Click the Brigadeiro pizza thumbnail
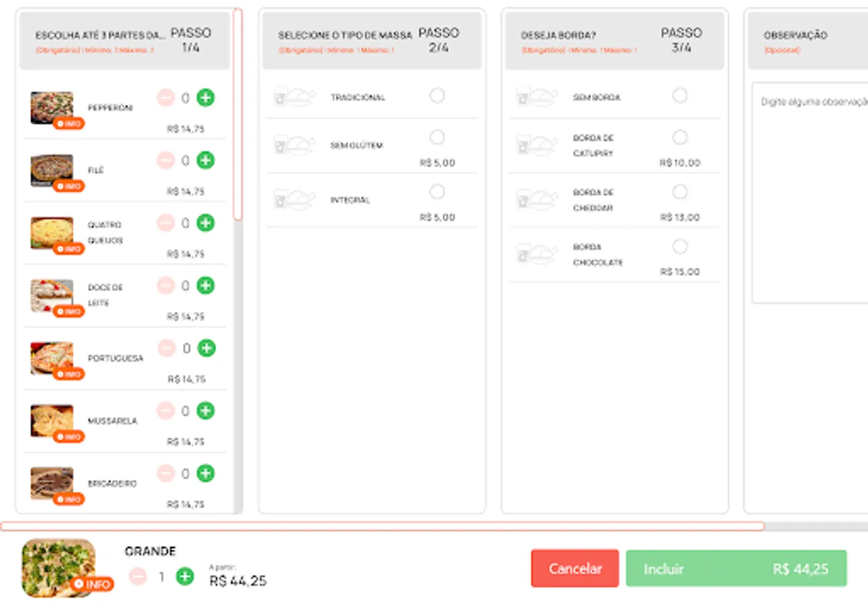This screenshot has height=604, width=868. (x=52, y=483)
